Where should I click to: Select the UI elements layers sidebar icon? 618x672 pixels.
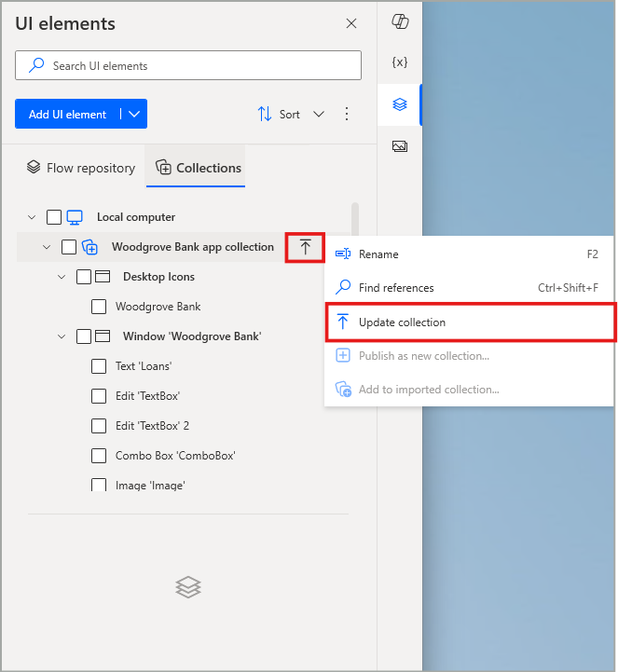[400, 104]
